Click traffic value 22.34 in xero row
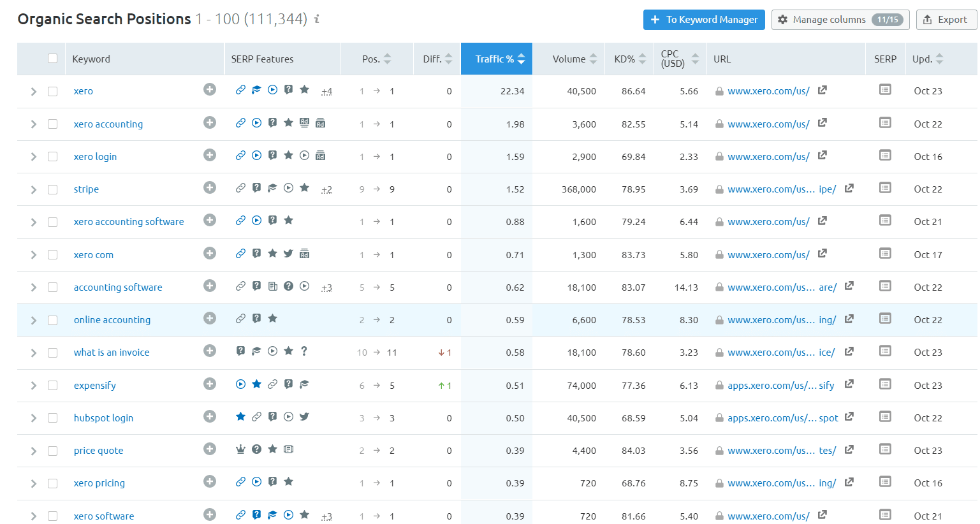Screen dimensions: 980x524 [513, 91]
